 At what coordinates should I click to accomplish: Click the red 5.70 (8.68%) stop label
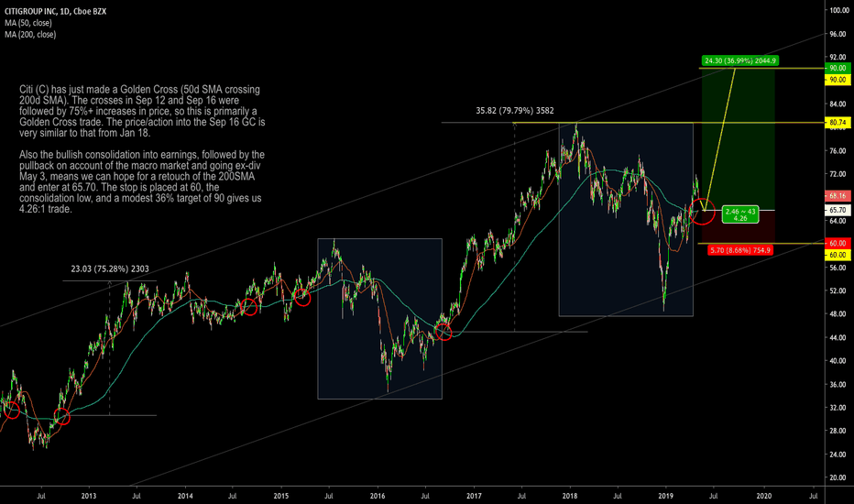(x=740, y=250)
